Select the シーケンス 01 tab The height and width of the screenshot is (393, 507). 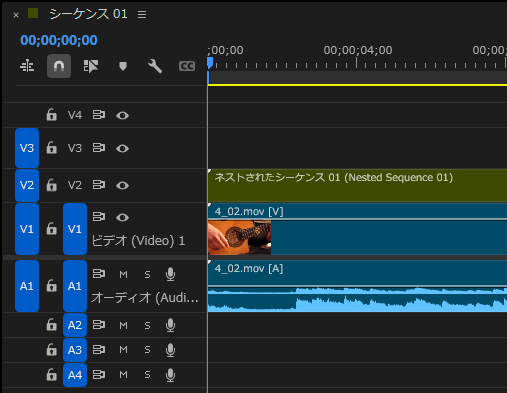click(88, 14)
